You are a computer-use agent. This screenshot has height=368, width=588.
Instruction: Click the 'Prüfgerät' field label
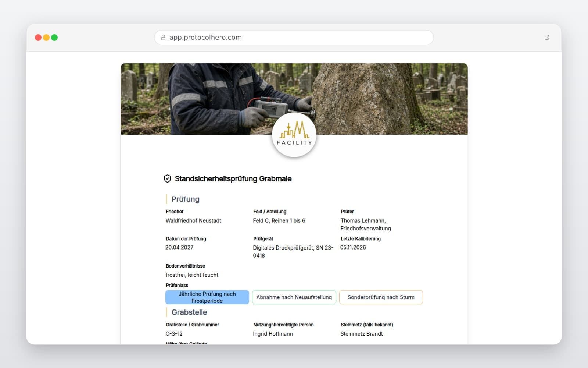[263, 239]
